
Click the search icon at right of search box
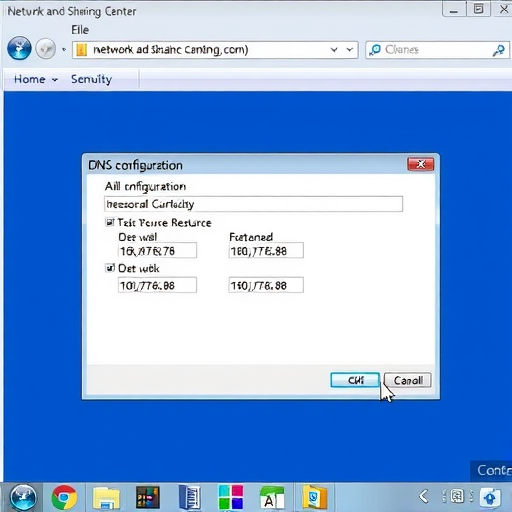click(499, 50)
